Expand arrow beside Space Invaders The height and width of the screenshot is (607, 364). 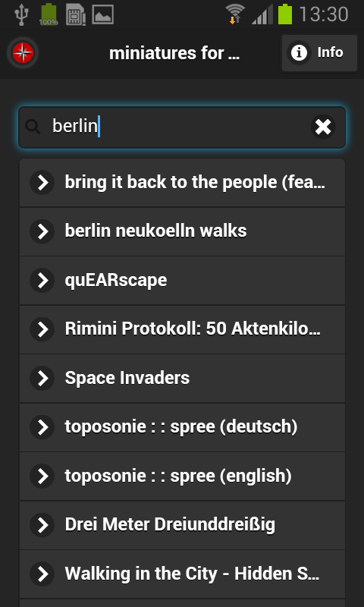coord(42,378)
